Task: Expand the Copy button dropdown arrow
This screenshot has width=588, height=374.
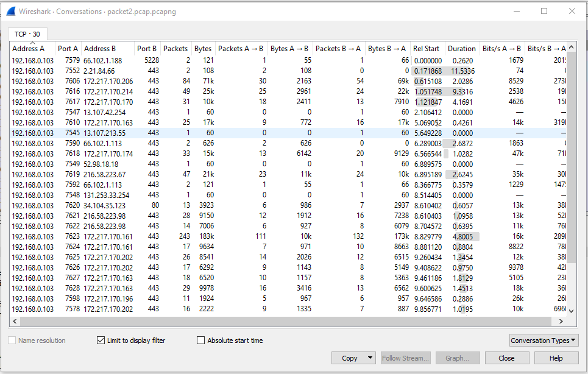Action: [x=370, y=358]
